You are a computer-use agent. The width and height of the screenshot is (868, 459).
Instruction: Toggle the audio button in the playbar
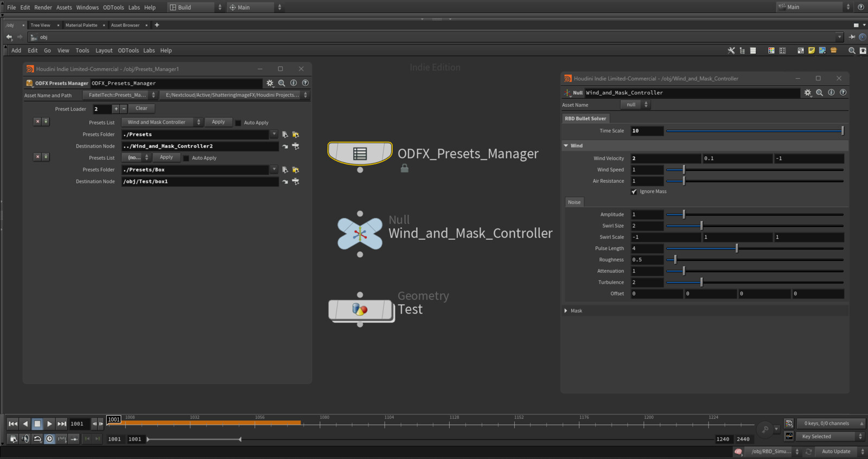point(25,439)
